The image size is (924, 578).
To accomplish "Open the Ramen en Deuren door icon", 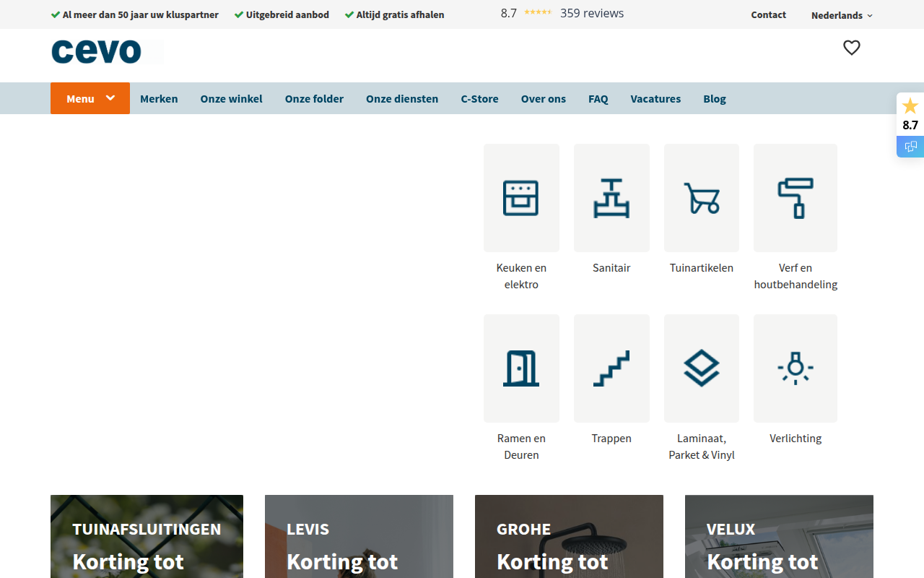I will [x=521, y=368].
